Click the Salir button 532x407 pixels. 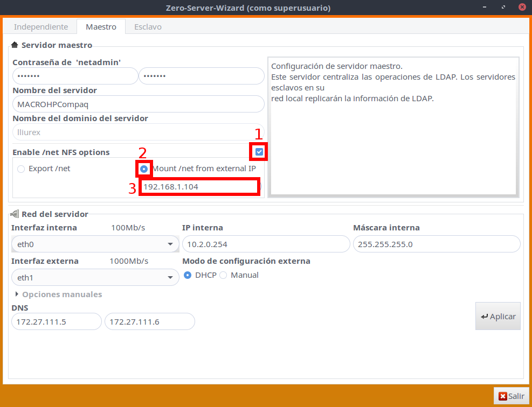[511, 396]
